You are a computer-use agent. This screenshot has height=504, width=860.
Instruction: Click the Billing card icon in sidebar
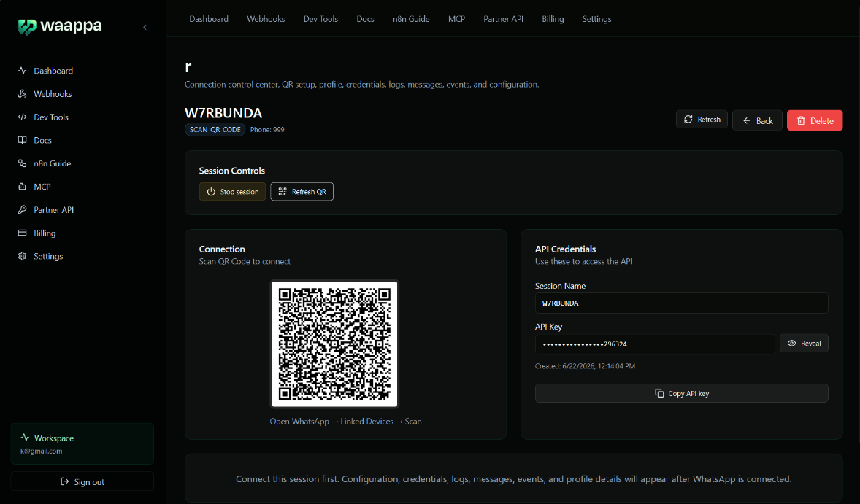23,233
